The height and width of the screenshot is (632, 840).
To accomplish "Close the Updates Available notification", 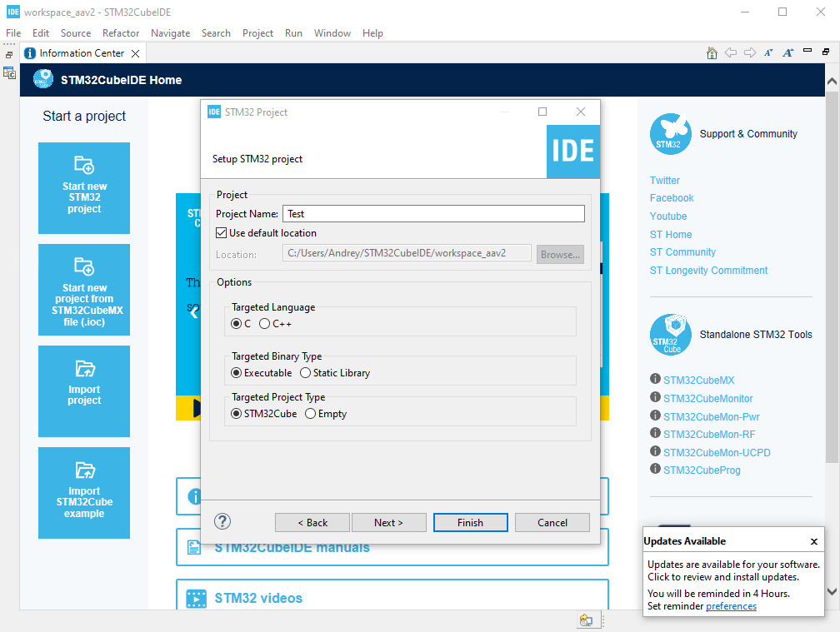I will click(x=813, y=541).
